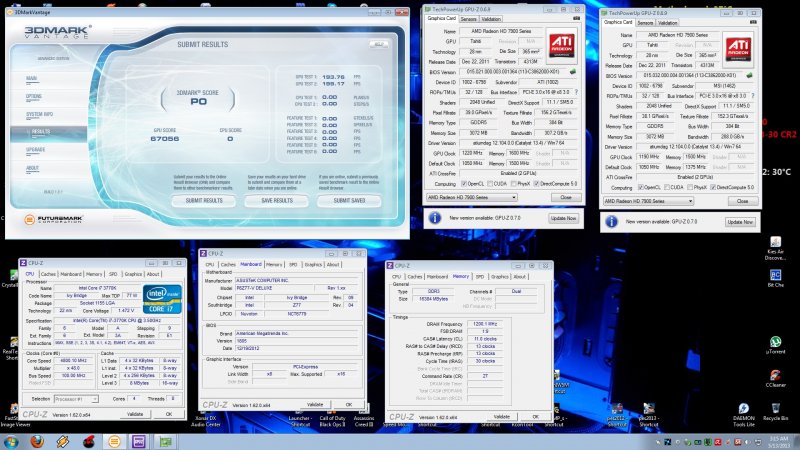The image size is (800, 450).
Task: Launch Firefox from the taskbar
Action: 37,442
